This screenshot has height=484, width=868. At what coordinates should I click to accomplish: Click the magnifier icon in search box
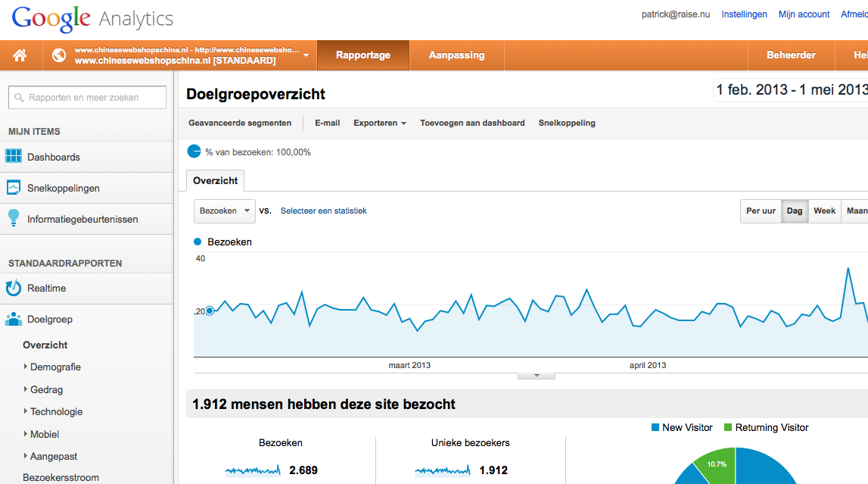[20, 98]
